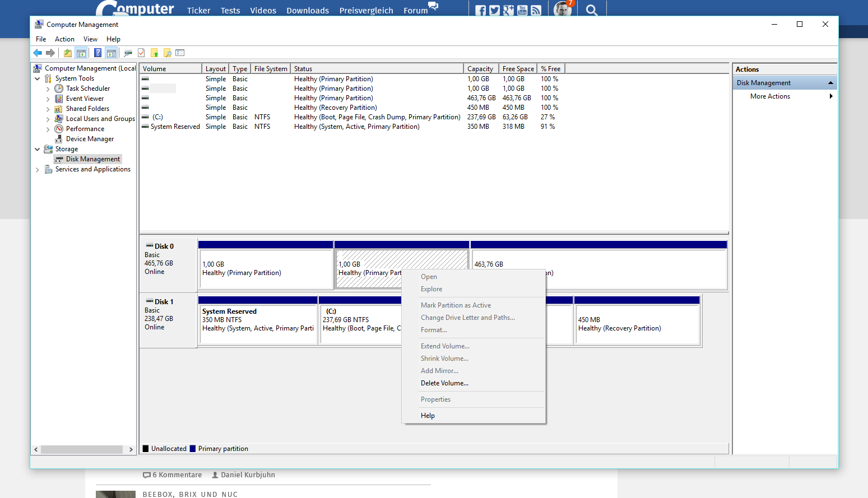The image size is (868, 498).
Task: Open the View menu
Action: click(90, 39)
